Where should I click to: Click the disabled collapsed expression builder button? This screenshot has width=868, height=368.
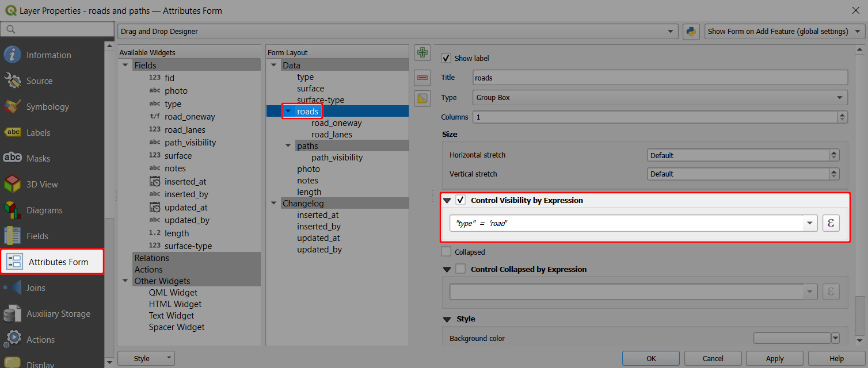click(x=831, y=292)
